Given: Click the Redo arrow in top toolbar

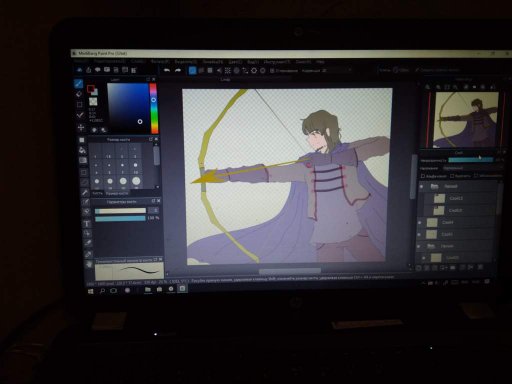Looking at the screenshot, I should click(x=178, y=70).
